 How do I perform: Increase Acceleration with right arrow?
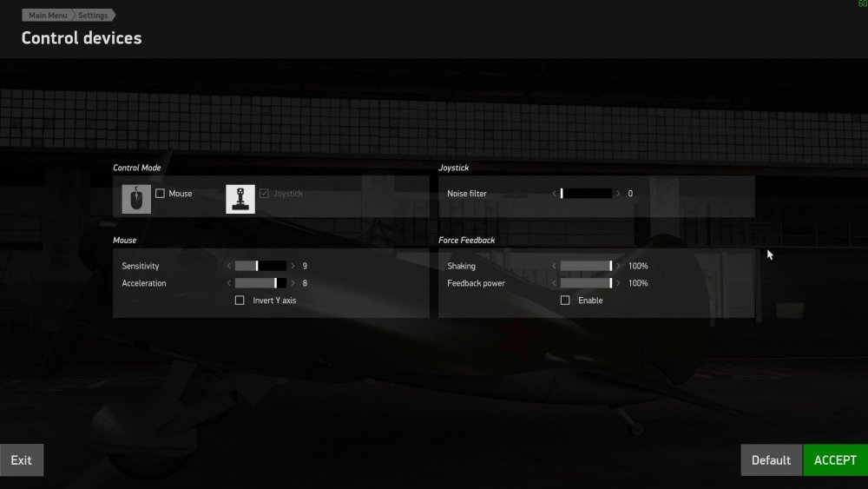[293, 283]
